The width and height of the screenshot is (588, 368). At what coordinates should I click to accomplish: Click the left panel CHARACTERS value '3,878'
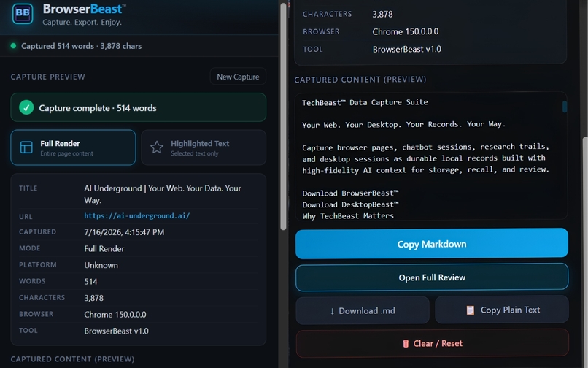click(94, 298)
